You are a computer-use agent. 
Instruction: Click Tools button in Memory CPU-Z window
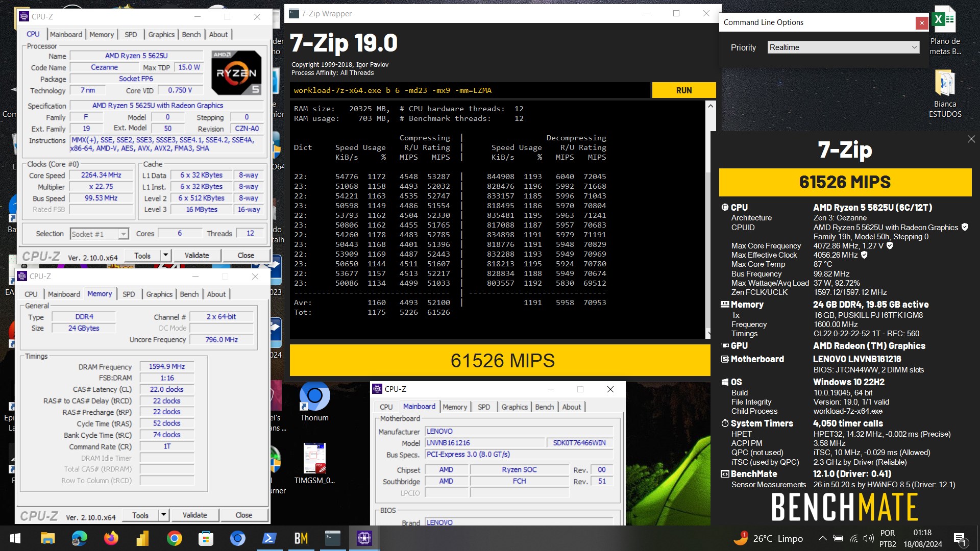click(140, 515)
